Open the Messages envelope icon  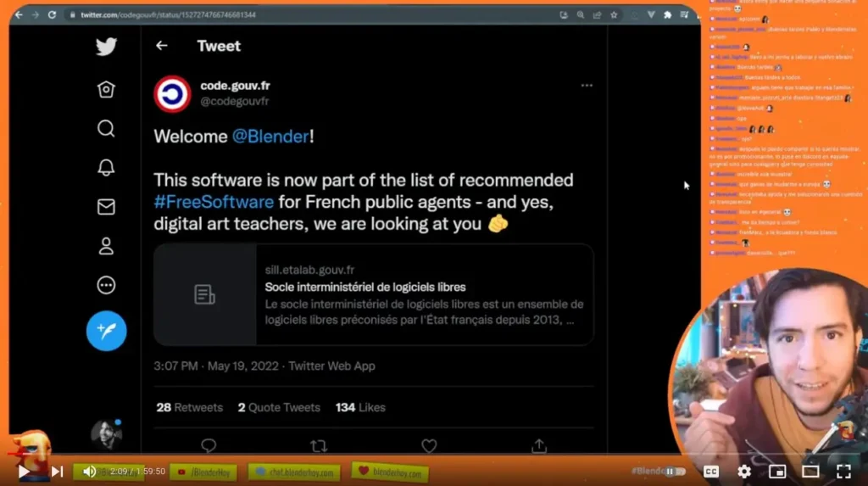pos(106,207)
